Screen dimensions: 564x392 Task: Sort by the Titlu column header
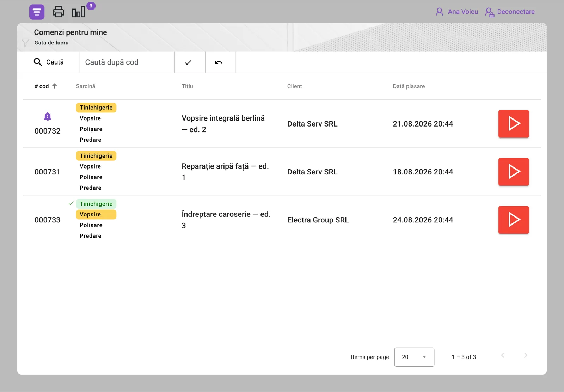pos(187,86)
